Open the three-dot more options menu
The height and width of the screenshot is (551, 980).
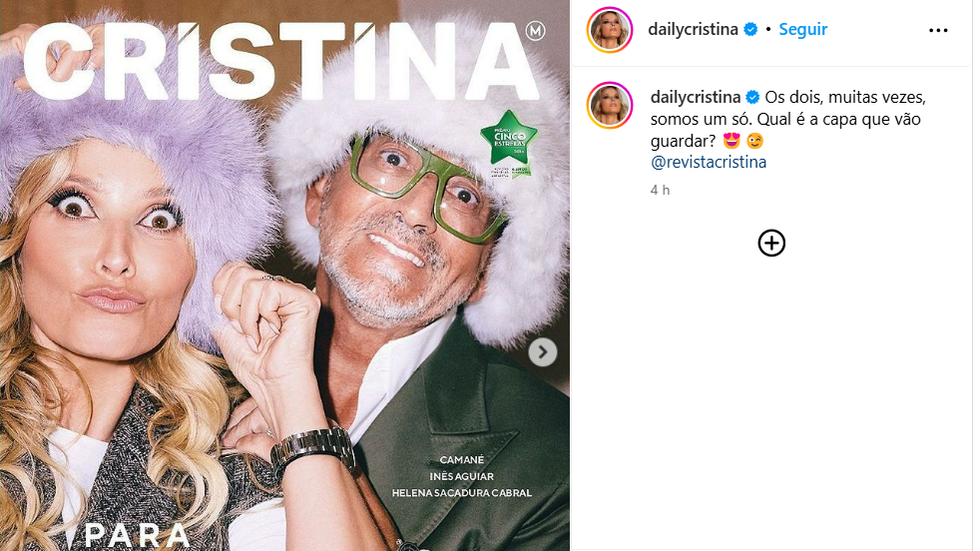(938, 30)
